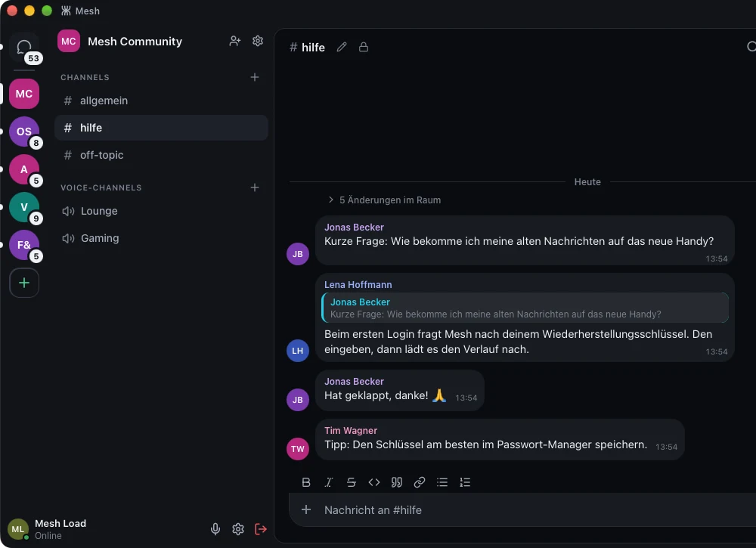Expand the 5 Änderungen im Raum entry

384,200
